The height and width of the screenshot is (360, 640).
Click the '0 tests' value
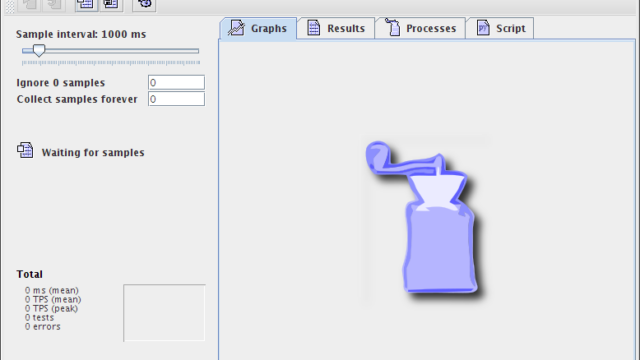[39, 318]
